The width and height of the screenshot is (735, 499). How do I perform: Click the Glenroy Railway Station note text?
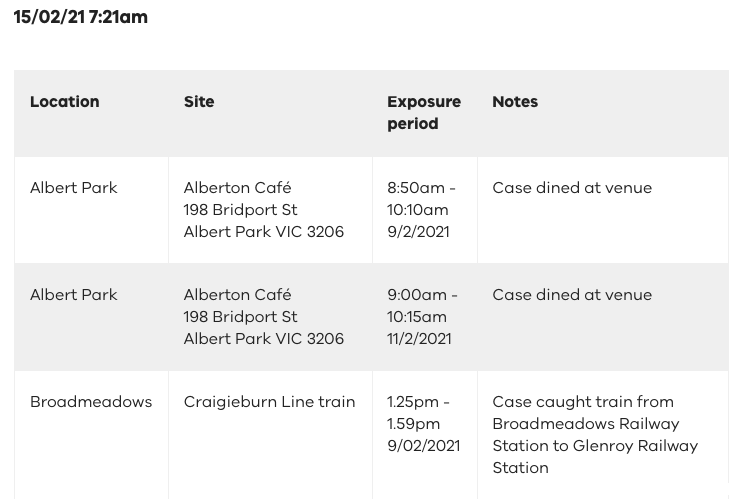pyautogui.click(x=595, y=456)
